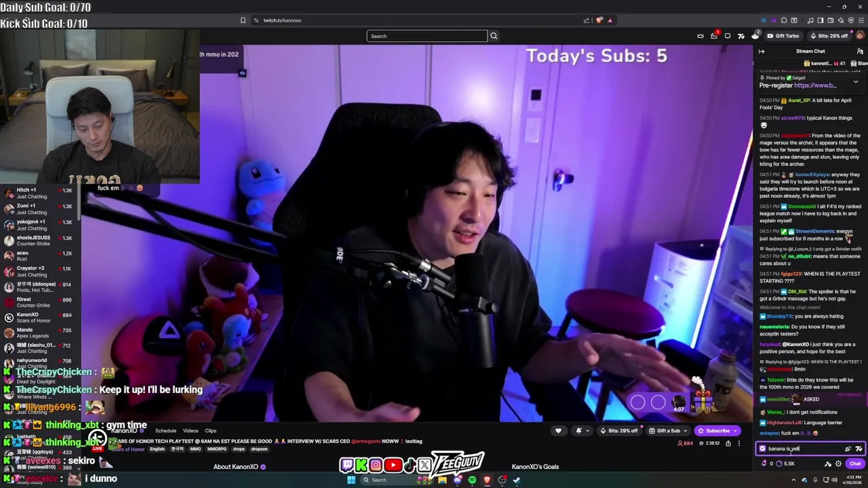
Task: Open moderator sword tools icon below chat
Action: pos(827,464)
